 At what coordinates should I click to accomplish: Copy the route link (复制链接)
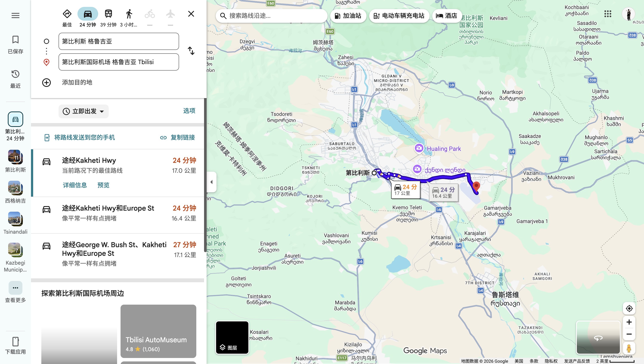[178, 137]
